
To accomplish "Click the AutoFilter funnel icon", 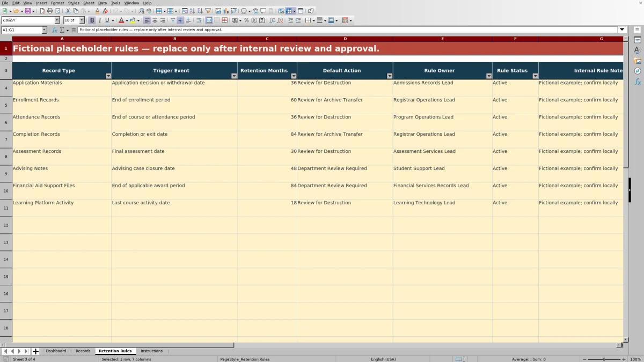I will coord(208,11).
